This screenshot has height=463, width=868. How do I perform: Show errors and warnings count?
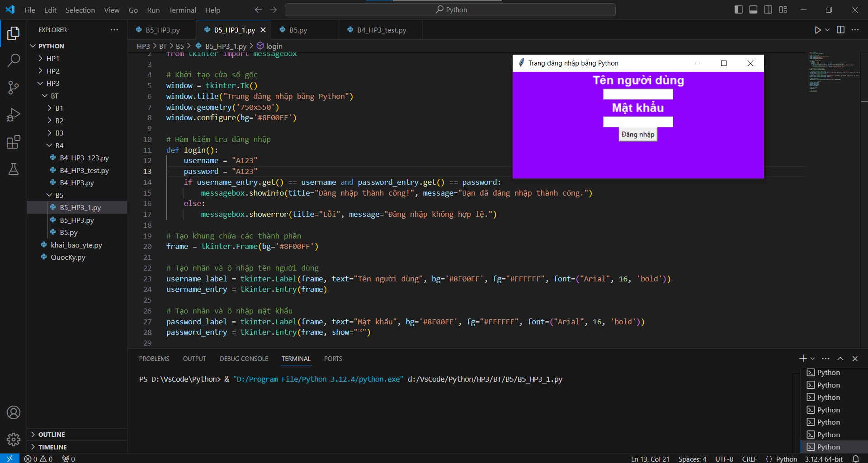coord(38,458)
